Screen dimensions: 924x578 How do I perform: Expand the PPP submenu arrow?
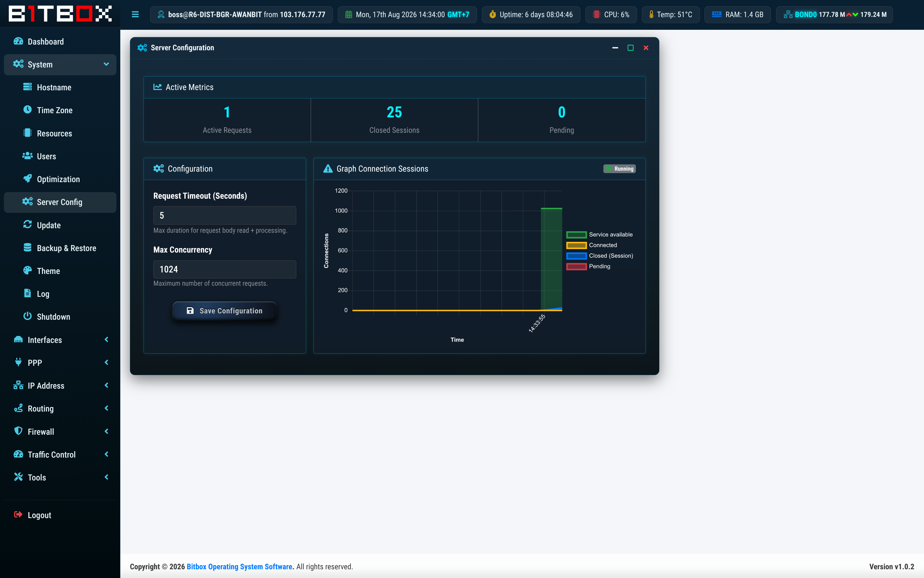point(106,362)
